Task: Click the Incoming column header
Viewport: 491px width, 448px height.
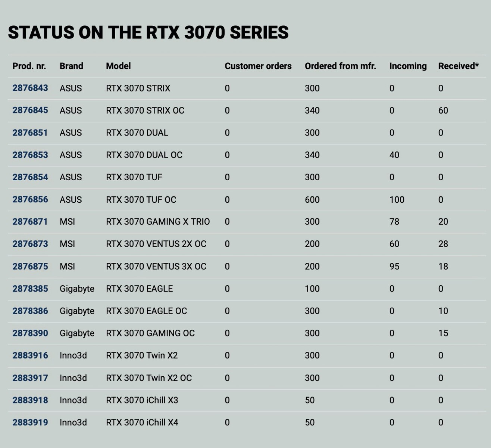Action: tap(408, 66)
